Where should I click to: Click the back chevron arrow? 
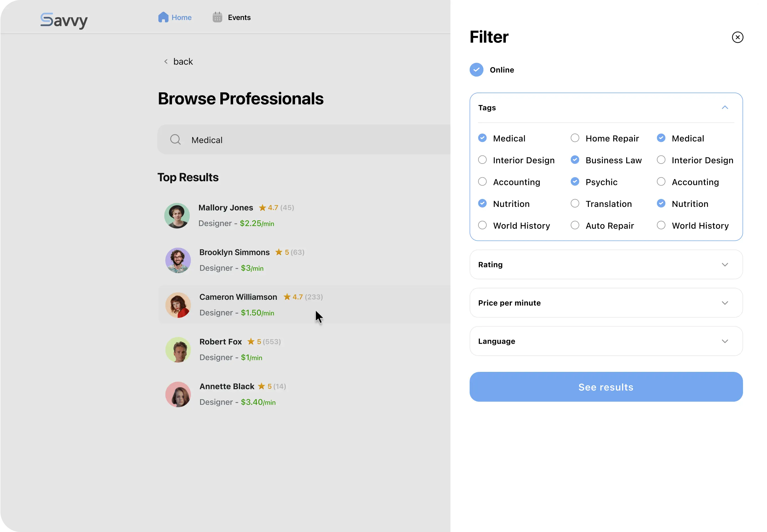[x=166, y=62]
